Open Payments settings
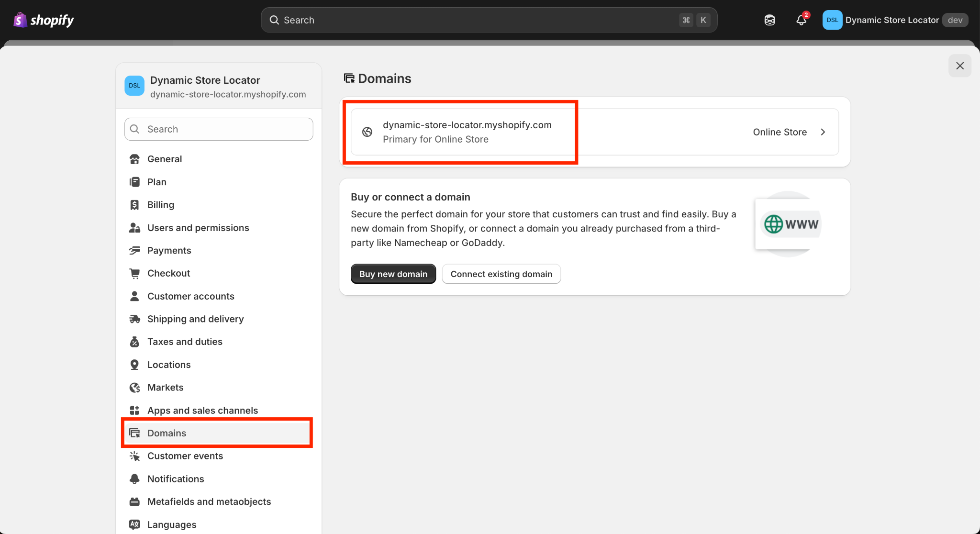The width and height of the screenshot is (980, 534). coord(218,250)
